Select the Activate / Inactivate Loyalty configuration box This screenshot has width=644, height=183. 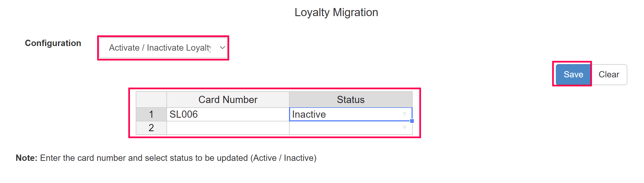coord(160,48)
